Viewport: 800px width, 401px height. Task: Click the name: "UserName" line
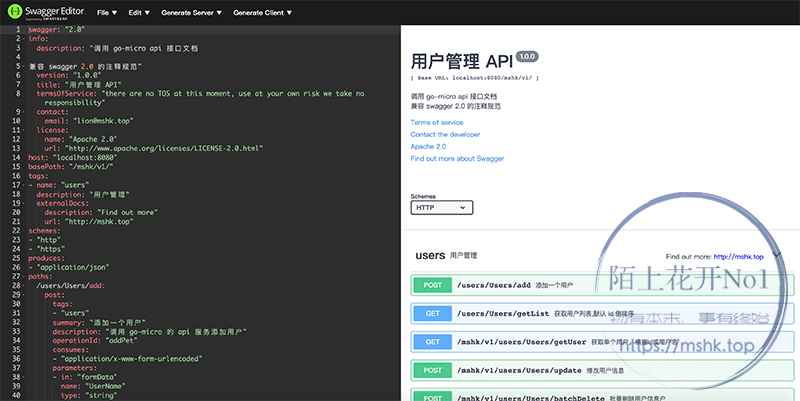coord(93,386)
